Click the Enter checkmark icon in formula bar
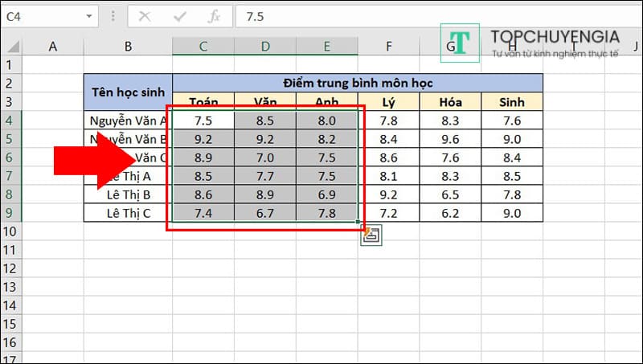The width and height of the screenshot is (643, 364). [179, 17]
